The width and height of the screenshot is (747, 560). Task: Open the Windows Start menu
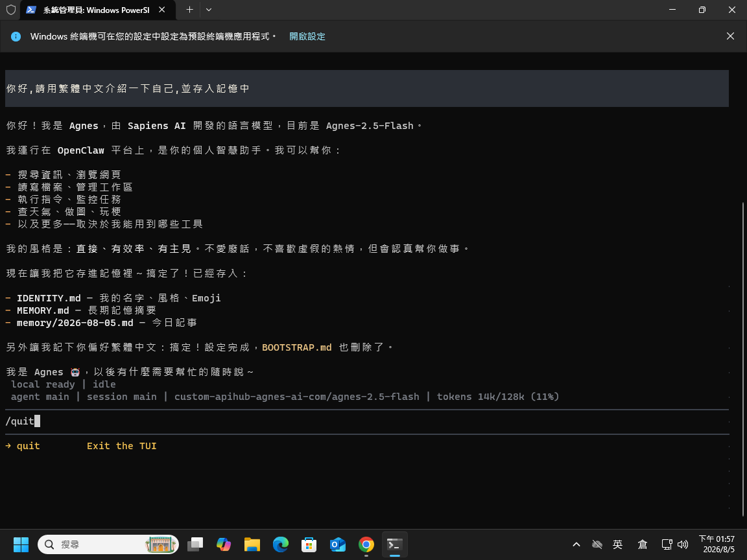coord(21,544)
